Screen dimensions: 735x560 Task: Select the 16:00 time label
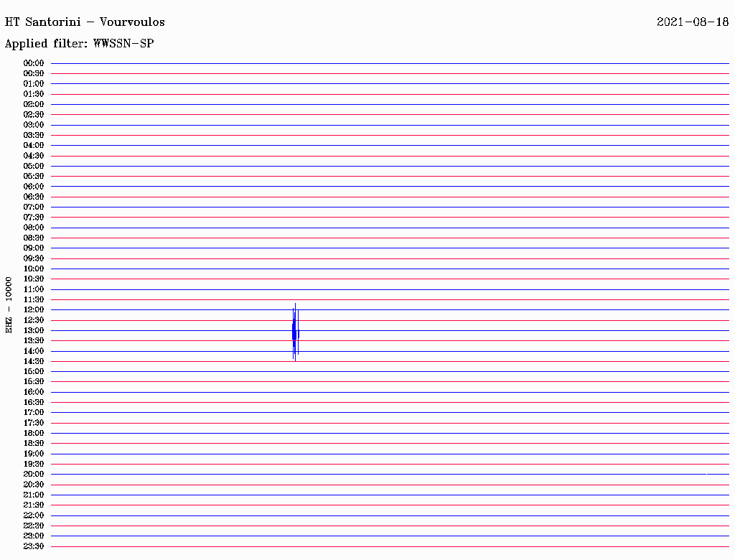pos(34,392)
